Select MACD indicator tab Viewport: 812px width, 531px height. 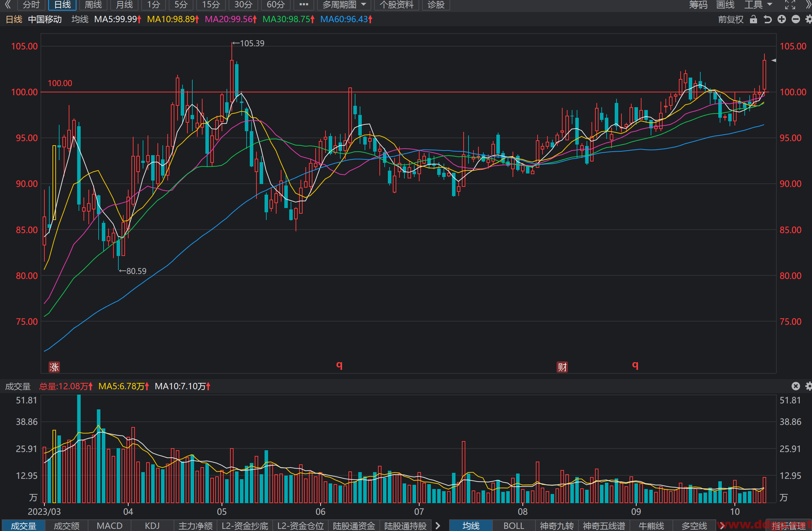point(110,526)
